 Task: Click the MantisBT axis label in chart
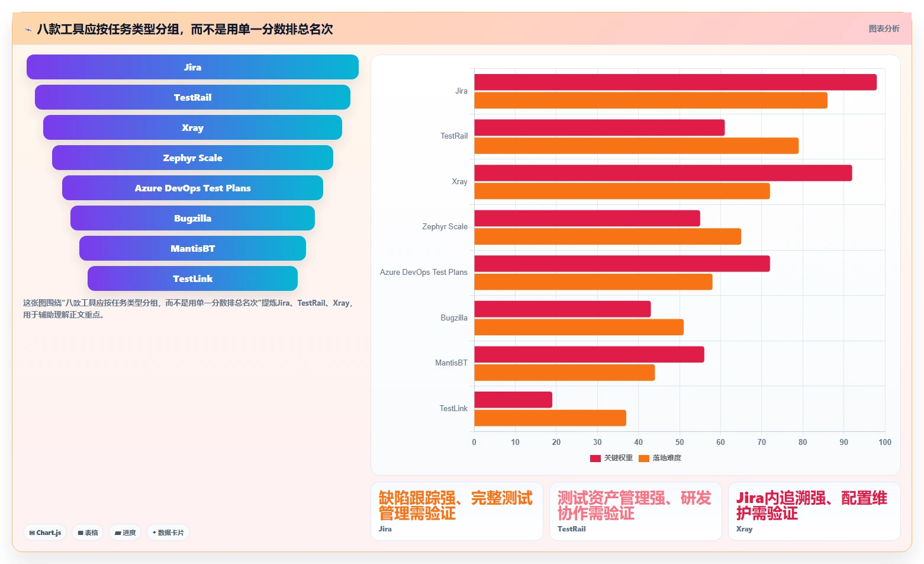pos(451,363)
